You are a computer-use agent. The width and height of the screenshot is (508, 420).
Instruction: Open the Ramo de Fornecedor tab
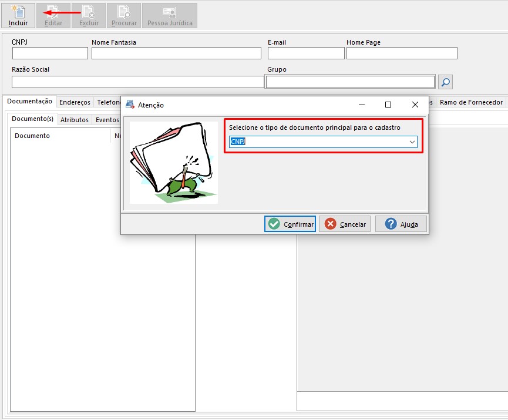click(x=471, y=102)
